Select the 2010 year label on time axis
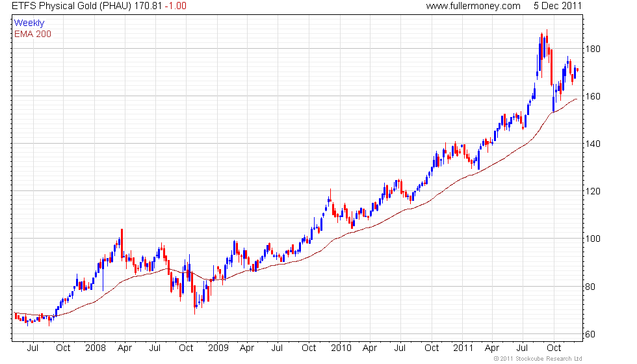This screenshot has height=364, width=637. point(341,348)
